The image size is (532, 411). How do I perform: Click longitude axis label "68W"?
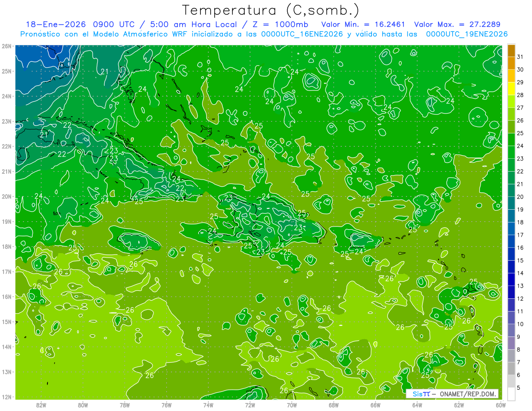[333, 405]
